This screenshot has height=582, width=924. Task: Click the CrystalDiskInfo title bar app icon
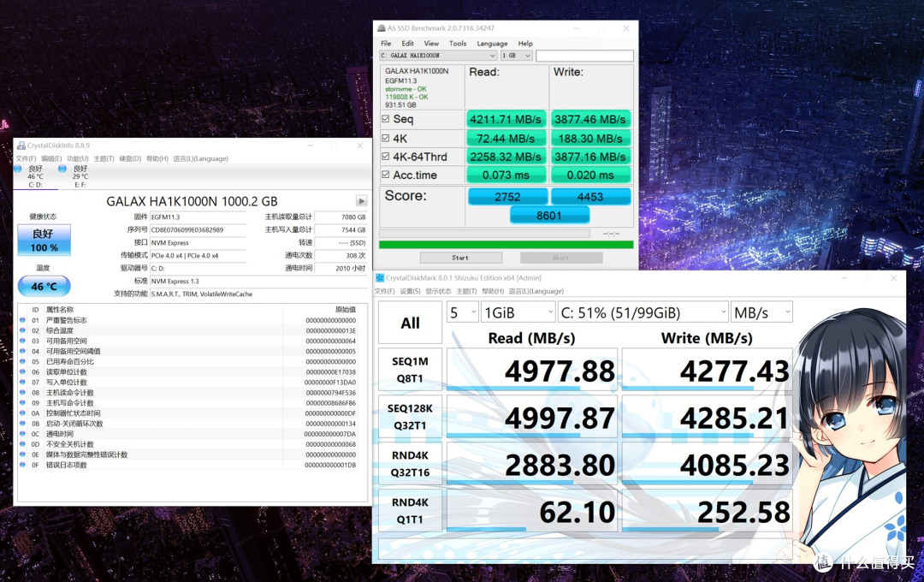click(21, 145)
